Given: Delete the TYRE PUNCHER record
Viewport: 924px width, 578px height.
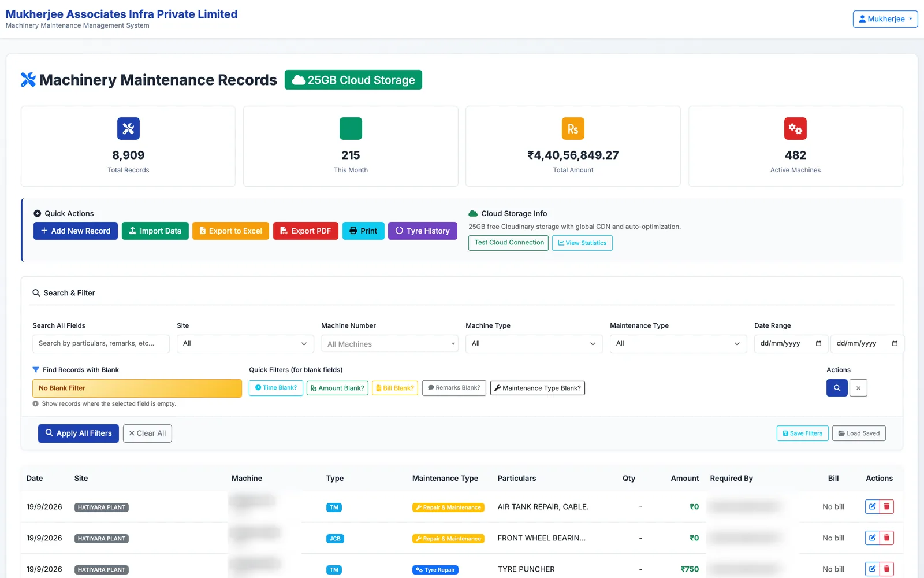Looking at the screenshot, I should tap(886, 569).
